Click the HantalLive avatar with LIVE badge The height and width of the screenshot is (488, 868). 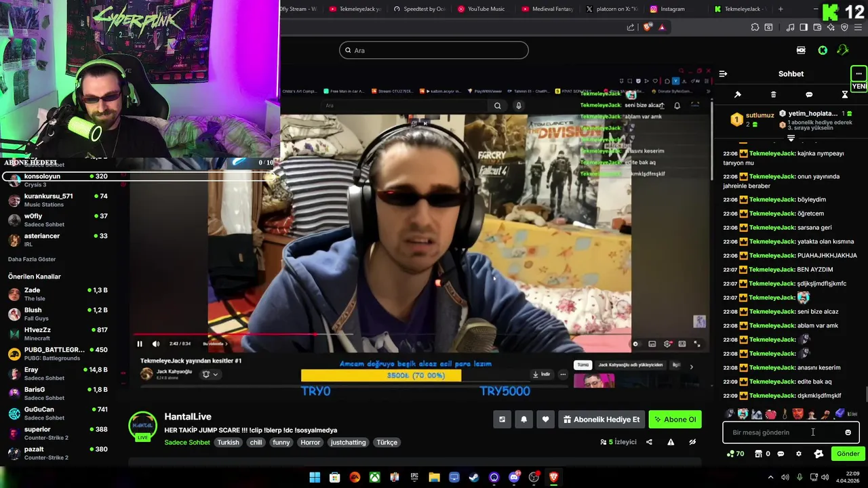tap(142, 427)
